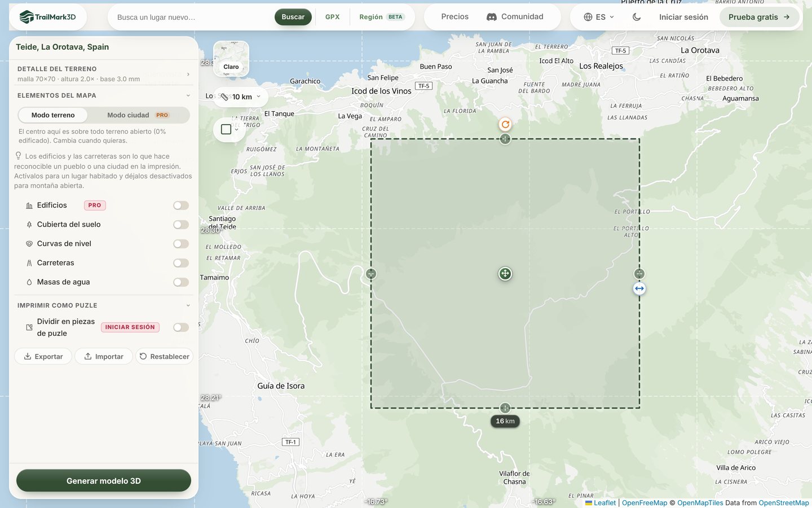
Task: Click OpenFreeMap attribution link
Action: [645, 503]
